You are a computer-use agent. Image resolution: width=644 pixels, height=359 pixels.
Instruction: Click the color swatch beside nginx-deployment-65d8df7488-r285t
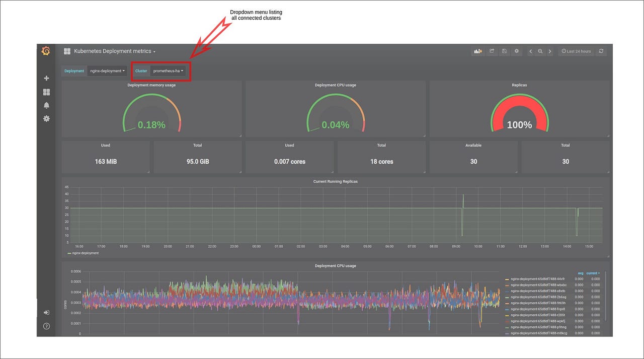(507, 315)
